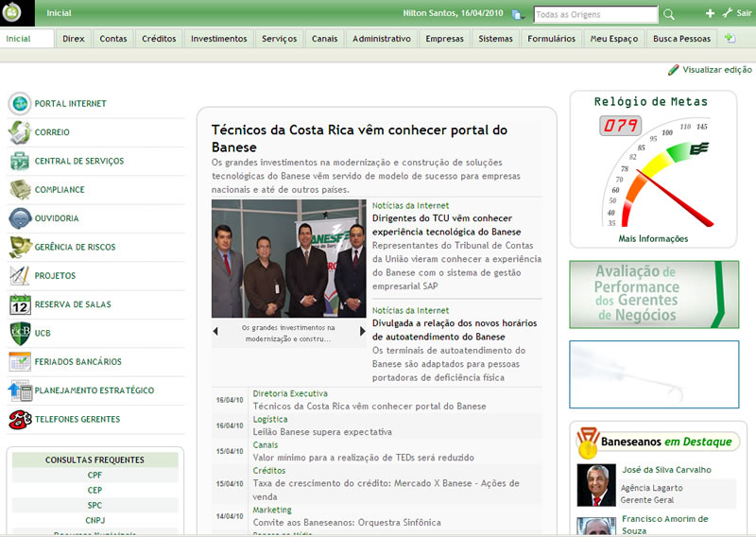The height and width of the screenshot is (537, 756).
Task: Click the icon beside the user date
Action: click(x=517, y=14)
